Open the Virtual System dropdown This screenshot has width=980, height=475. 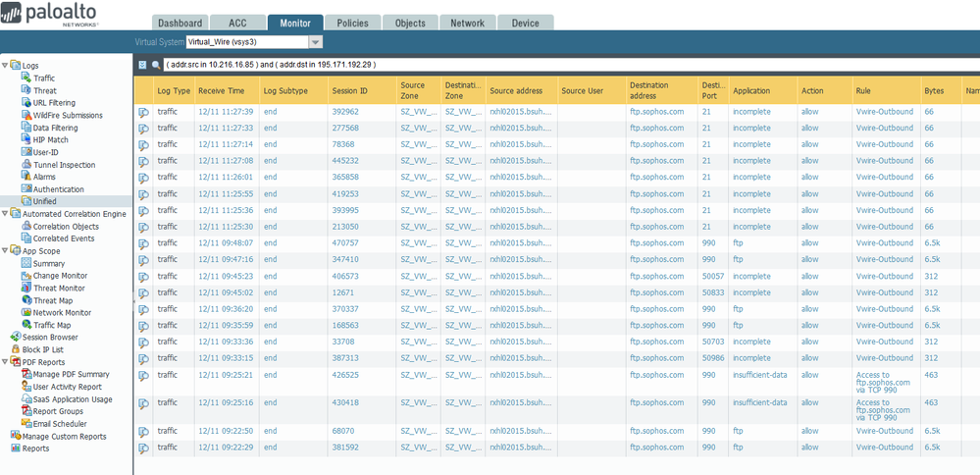315,42
